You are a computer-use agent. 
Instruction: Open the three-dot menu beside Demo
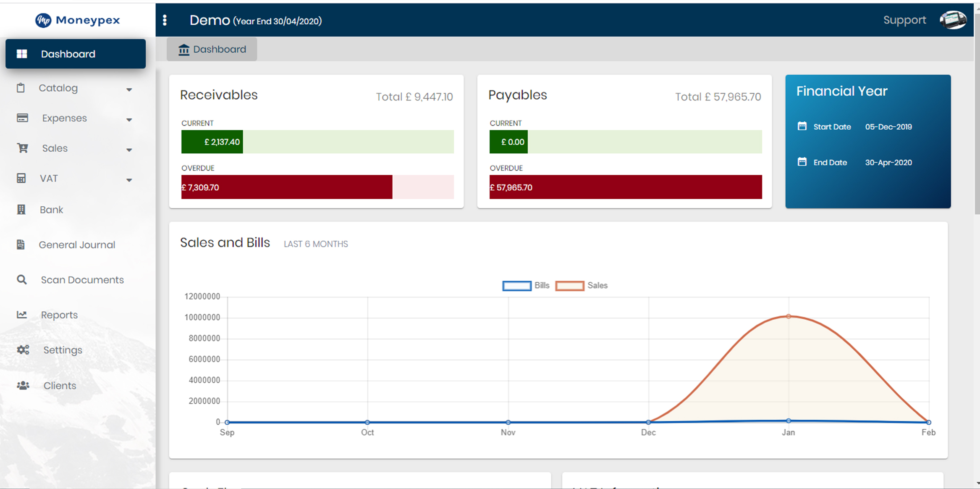pyautogui.click(x=164, y=20)
